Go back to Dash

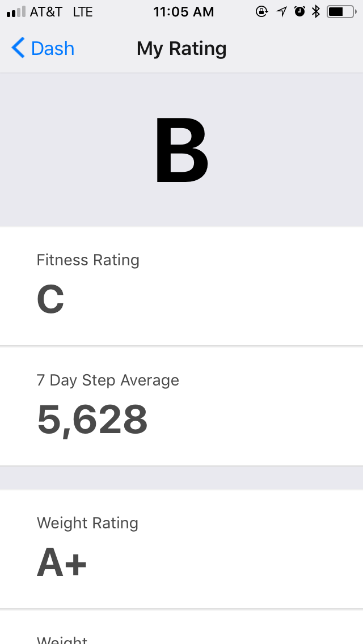pos(52,49)
